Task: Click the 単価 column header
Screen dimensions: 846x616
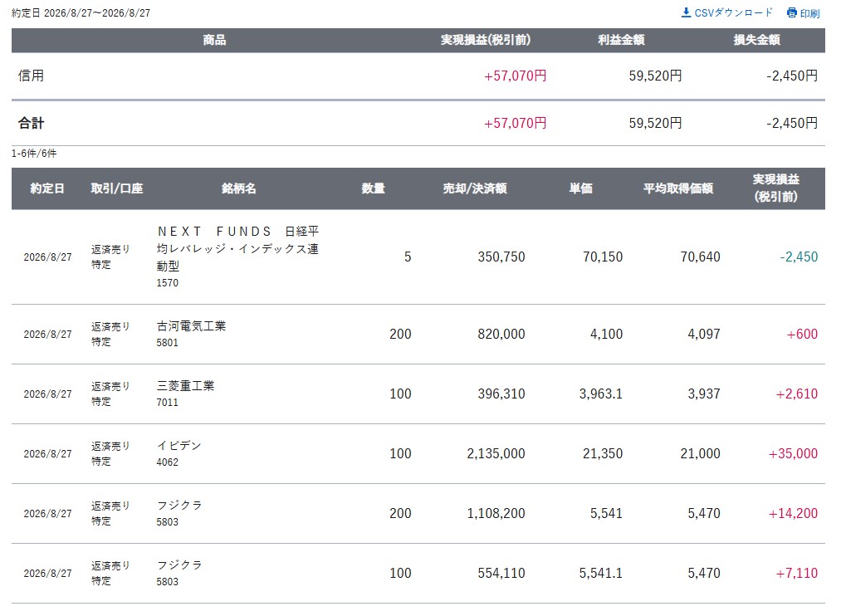Action: coord(581,188)
